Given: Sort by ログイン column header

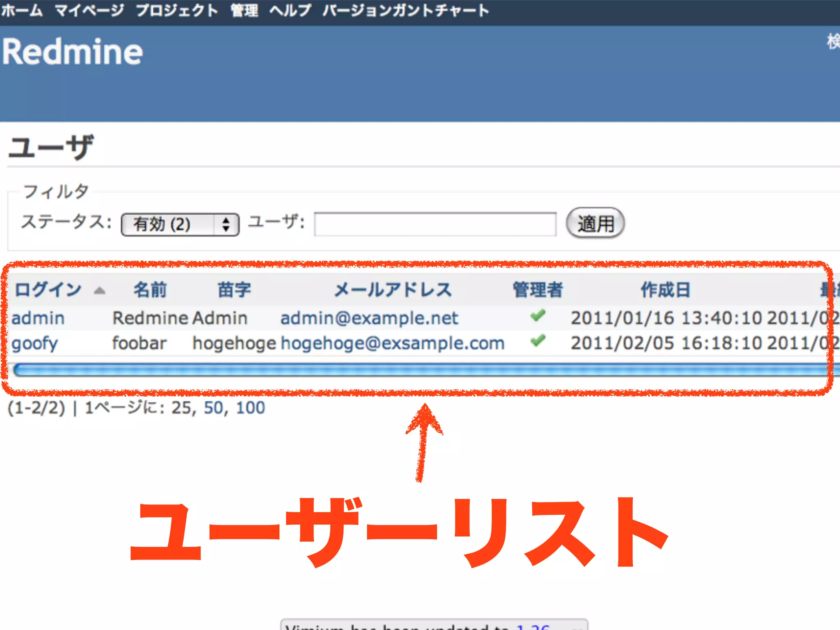Looking at the screenshot, I should (x=48, y=290).
